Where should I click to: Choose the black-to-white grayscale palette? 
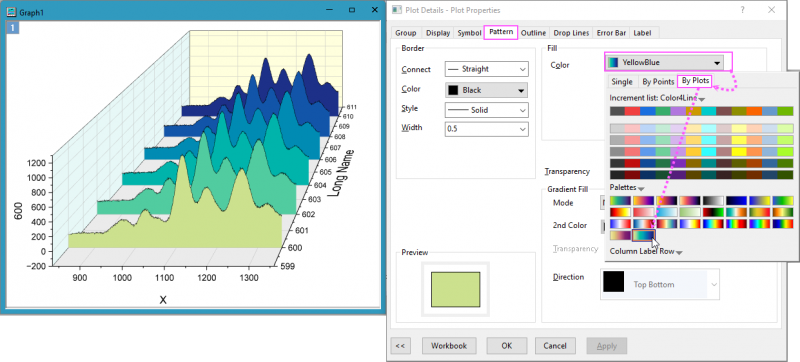coord(713,201)
